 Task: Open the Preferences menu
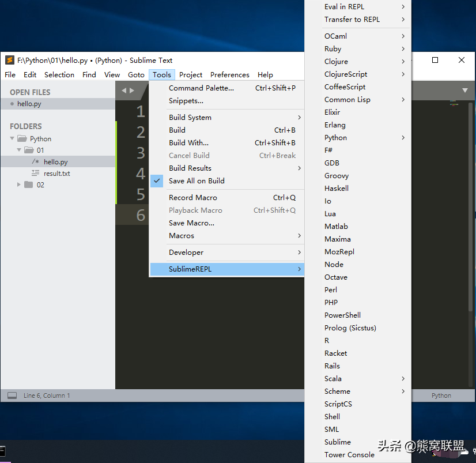point(230,75)
